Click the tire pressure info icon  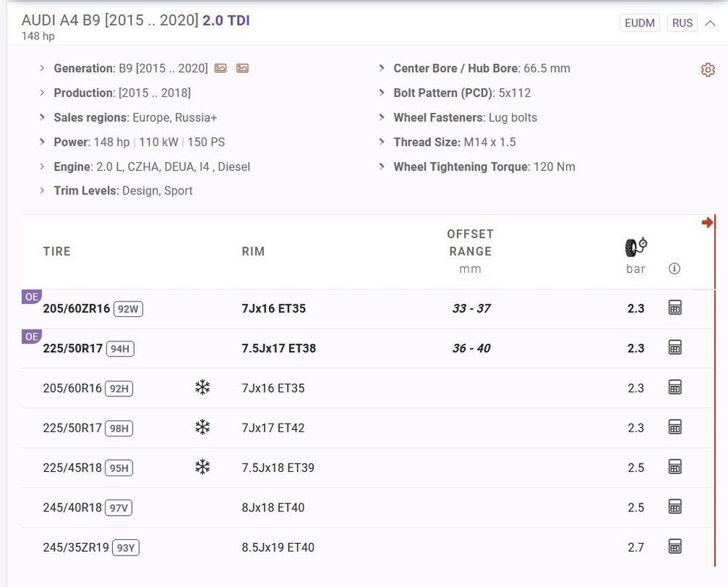click(x=674, y=269)
